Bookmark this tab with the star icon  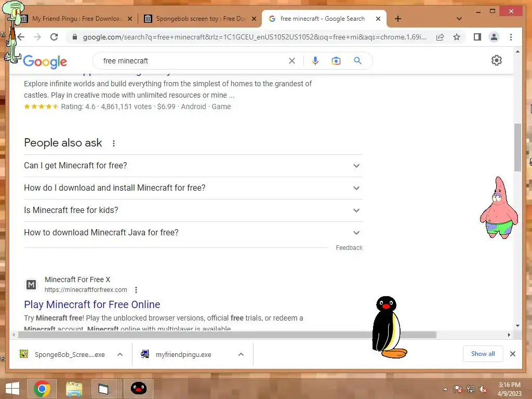pos(457,37)
